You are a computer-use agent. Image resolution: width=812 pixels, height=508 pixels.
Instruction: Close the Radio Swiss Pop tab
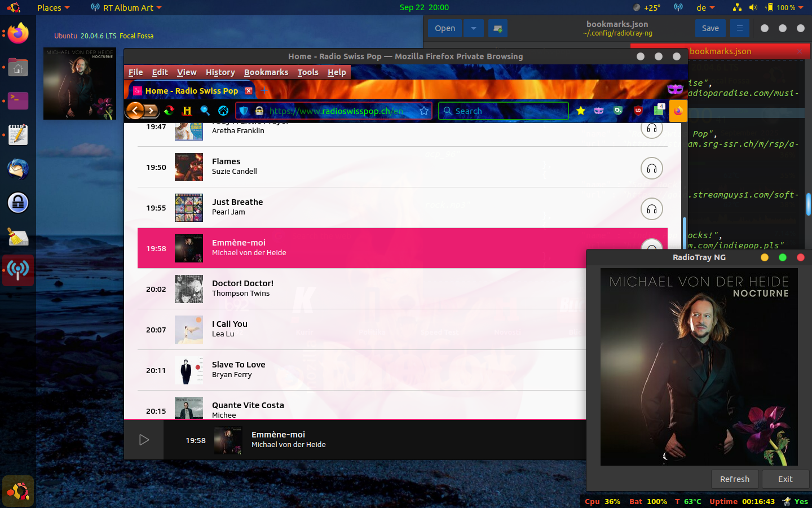pos(248,91)
